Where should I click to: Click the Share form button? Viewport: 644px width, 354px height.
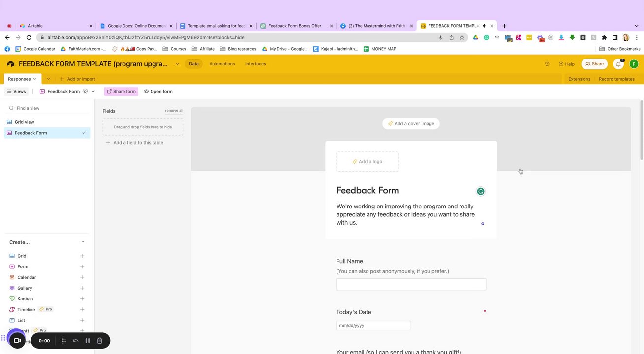pos(121,91)
